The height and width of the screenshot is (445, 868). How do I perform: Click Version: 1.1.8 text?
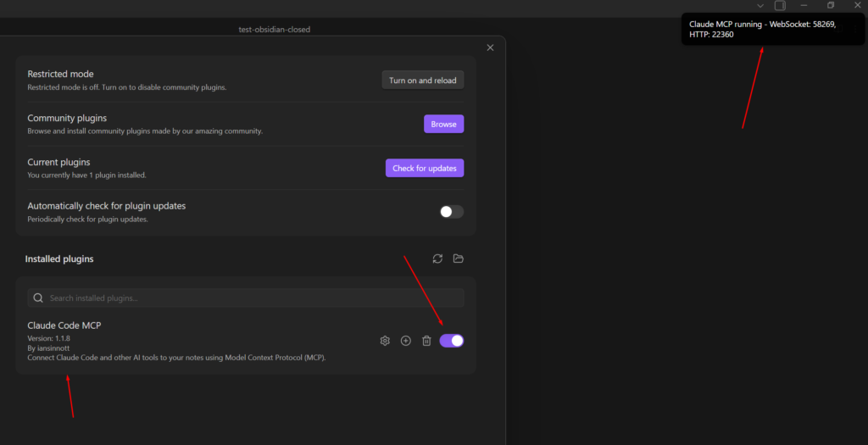(x=48, y=338)
